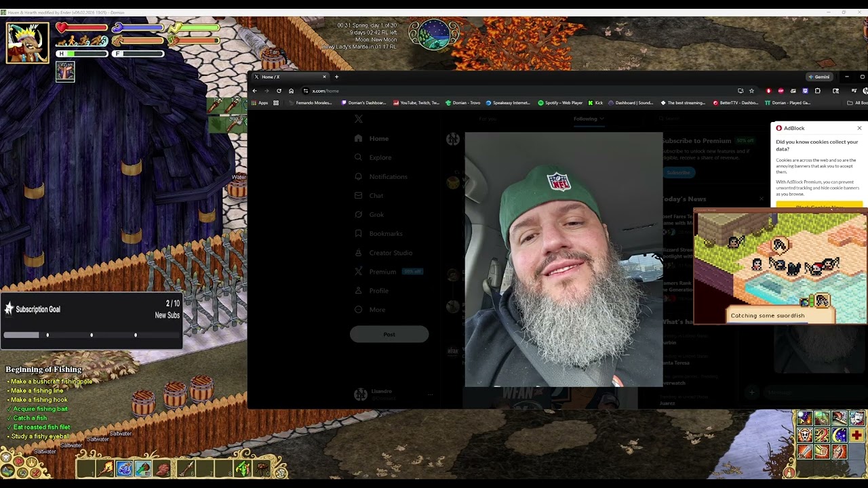
Task: Open the Apps bookmark shortcut
Action: point(260,103)
